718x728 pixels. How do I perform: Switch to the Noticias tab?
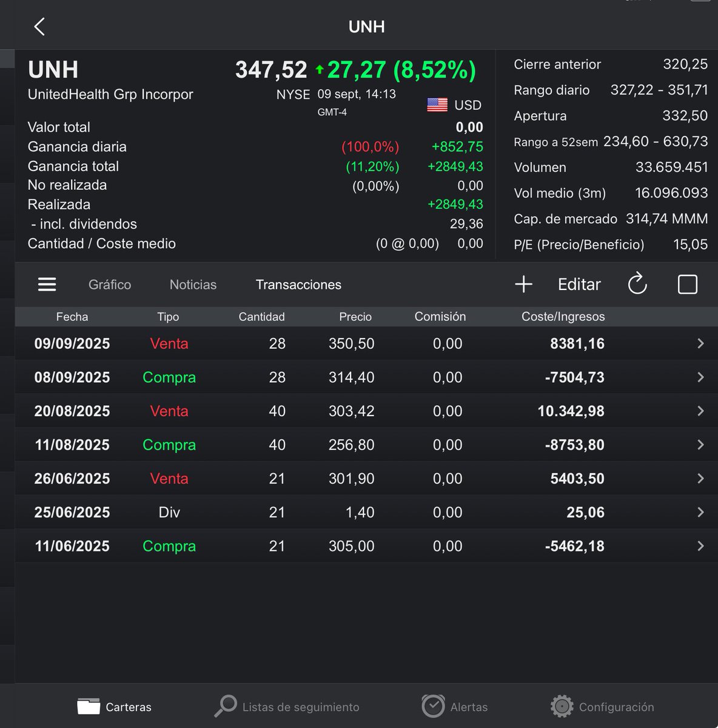click(x=193, y=285)
